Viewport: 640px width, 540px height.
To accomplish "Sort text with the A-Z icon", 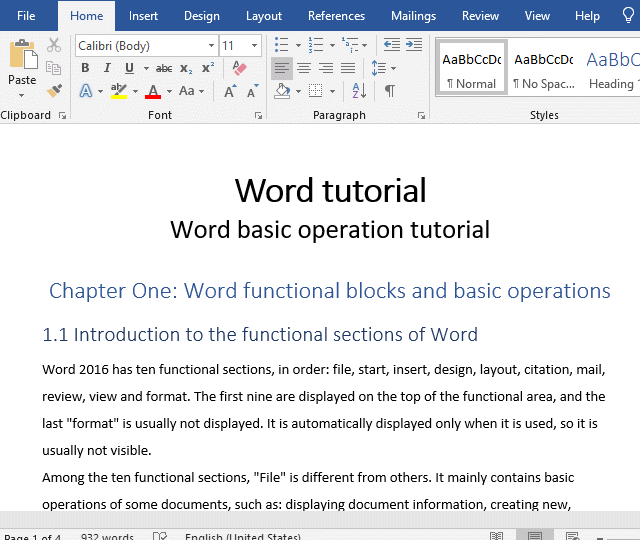I will click(359, 91).
